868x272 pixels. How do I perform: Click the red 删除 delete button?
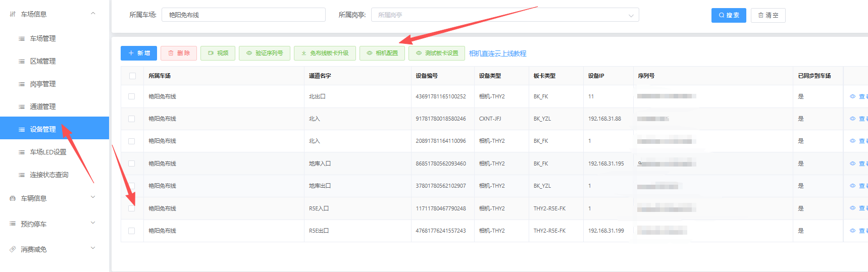(x=179, y=53)
